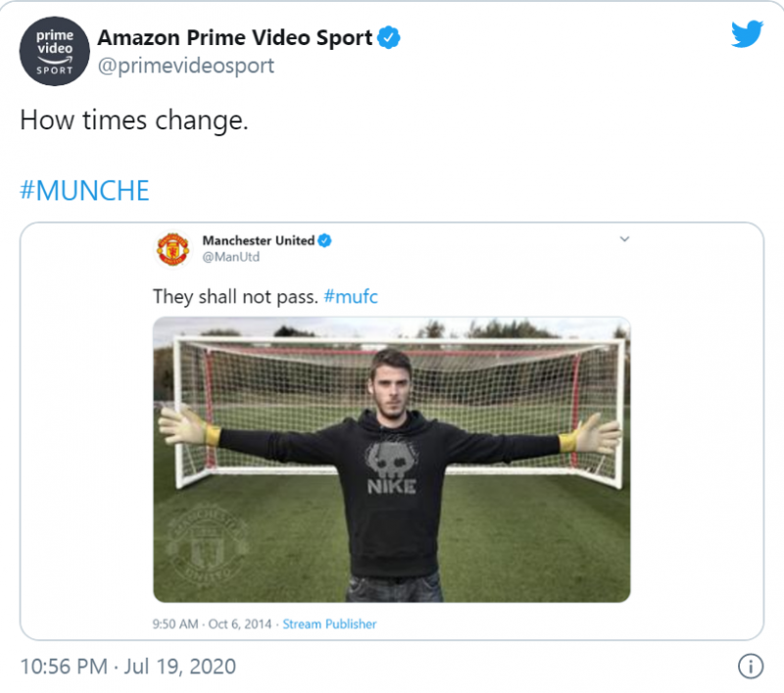Click the verified badge beside Amazon Prime Video Sport

point(389,38)
